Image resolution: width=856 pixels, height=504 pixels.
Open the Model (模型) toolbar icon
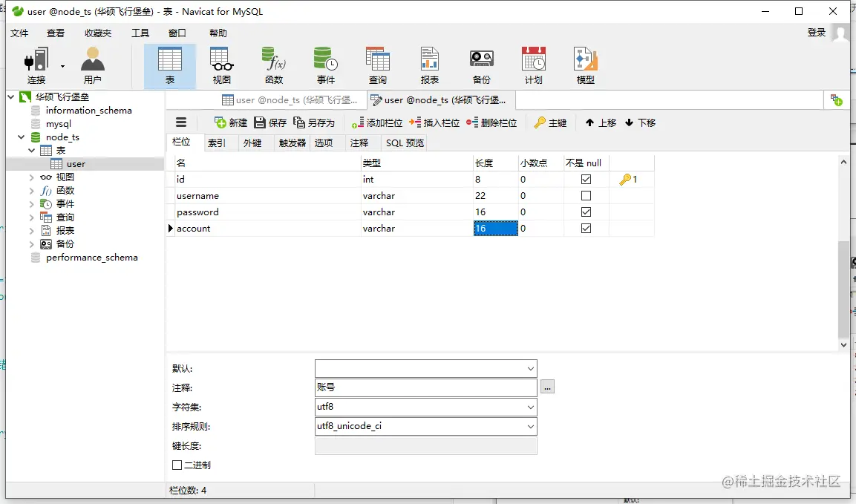(x=585, y=65)
